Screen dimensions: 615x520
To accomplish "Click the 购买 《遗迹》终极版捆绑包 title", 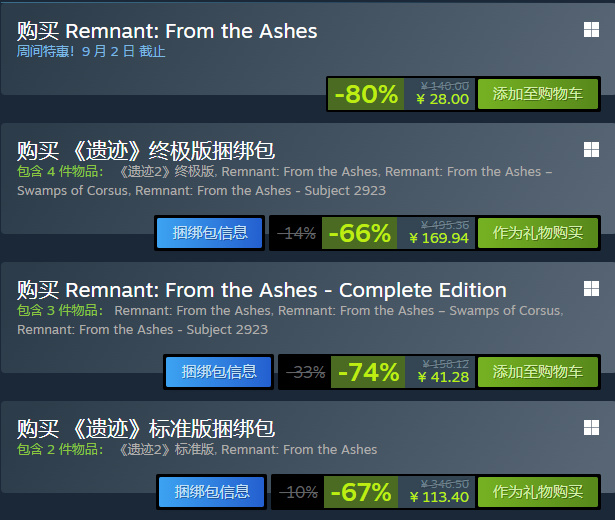I will tap(146, 151).
